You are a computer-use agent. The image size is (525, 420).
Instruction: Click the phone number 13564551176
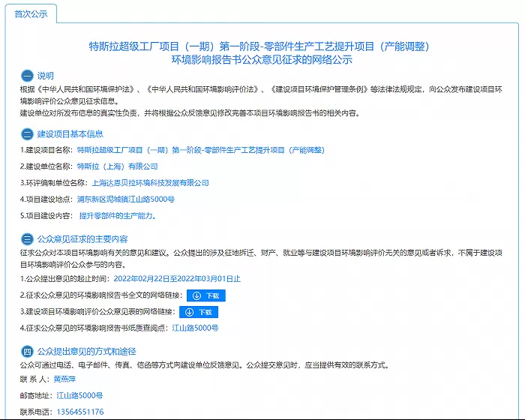[80, 412]
